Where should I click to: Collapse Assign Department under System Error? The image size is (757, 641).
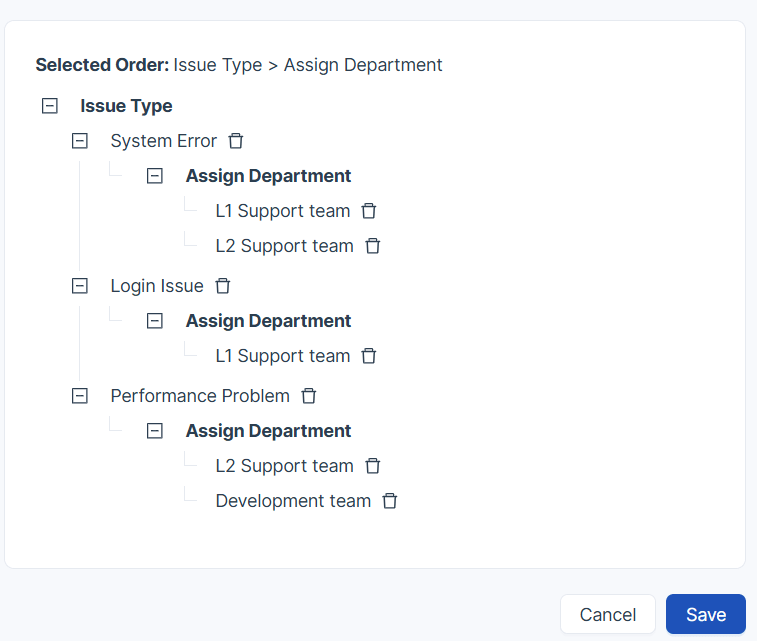[x=155, y=176]
